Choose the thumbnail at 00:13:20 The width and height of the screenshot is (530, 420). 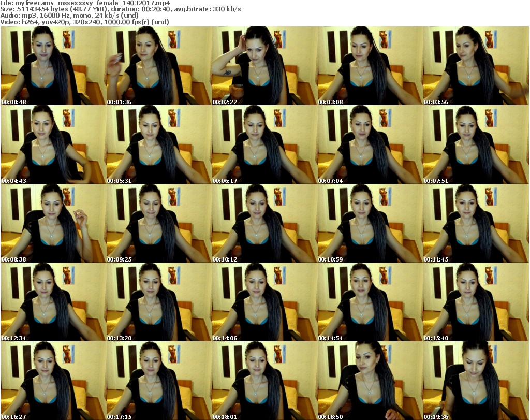click(159, 302)
